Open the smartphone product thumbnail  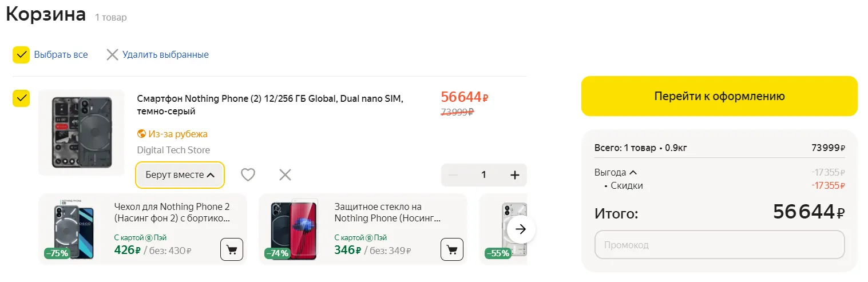point(81,132)
